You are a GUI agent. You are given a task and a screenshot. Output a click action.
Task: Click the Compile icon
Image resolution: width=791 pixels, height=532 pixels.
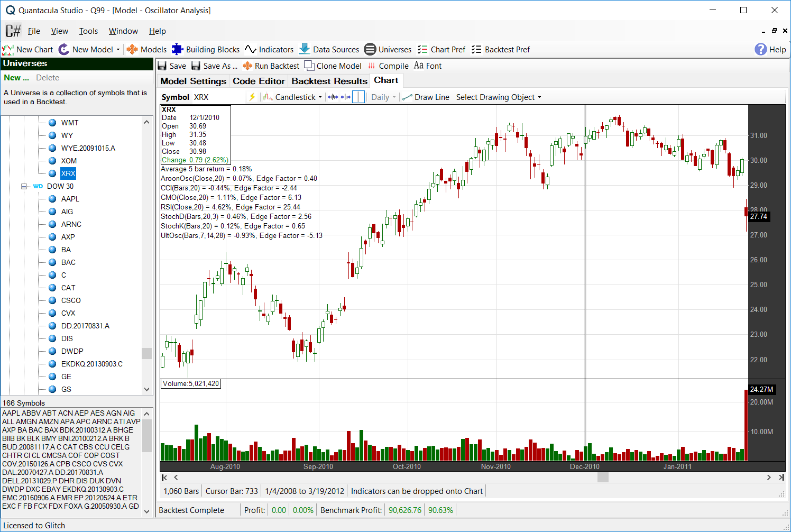[x=372, y=66]
